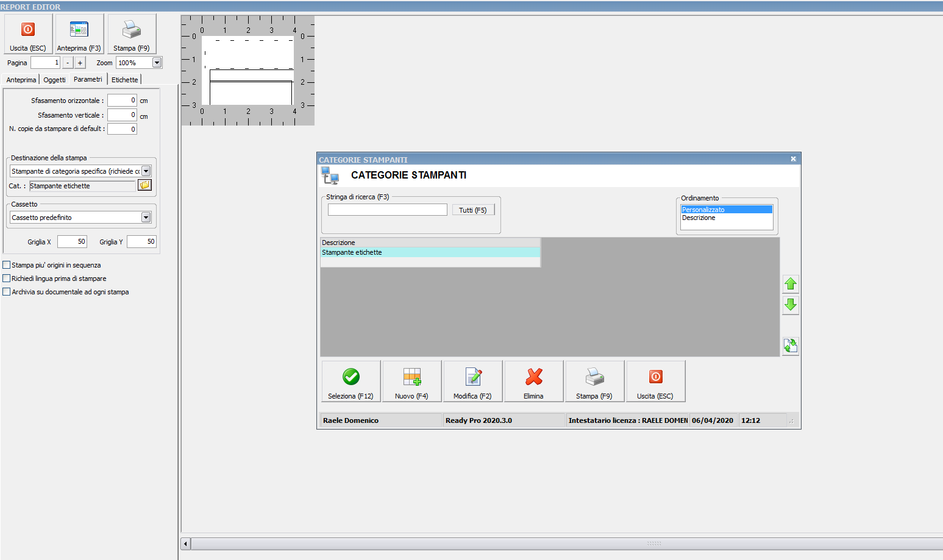Enable 'Stampa piu' origini in sequenza' checkbox
Image resolution: width=943 pixels, height=560 pixels.
click(x=7, y=265)
